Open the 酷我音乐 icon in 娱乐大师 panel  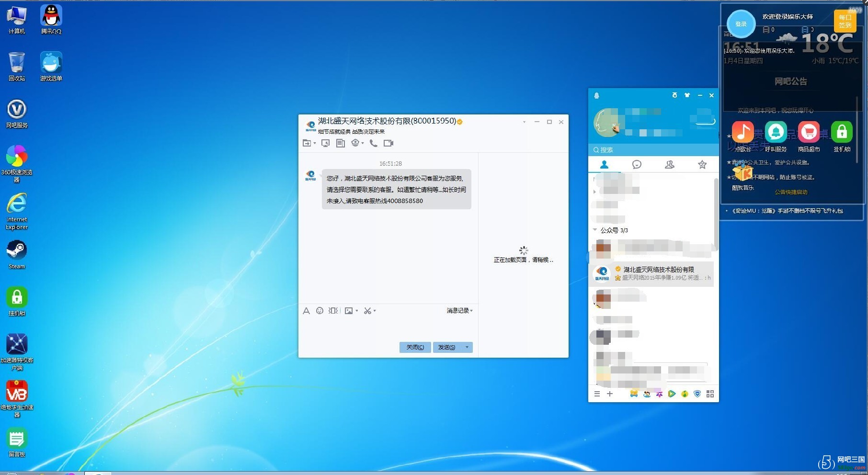(743, 177)
